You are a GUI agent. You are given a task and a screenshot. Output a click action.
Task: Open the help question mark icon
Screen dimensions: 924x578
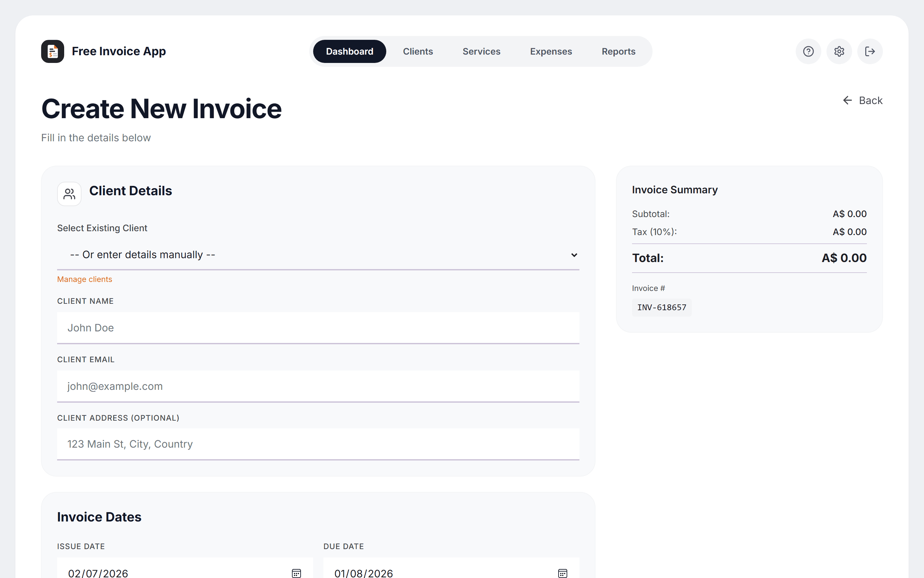pyautogui.click(x=808, y=51)
